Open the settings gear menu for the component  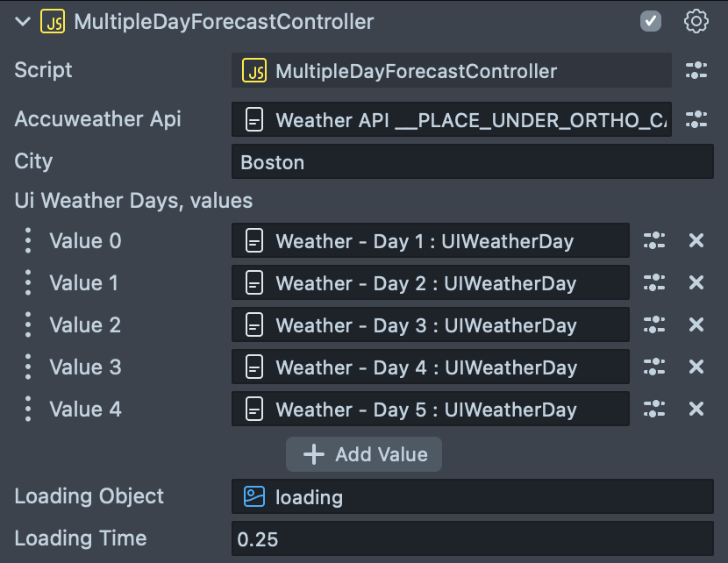pos(696,21)
